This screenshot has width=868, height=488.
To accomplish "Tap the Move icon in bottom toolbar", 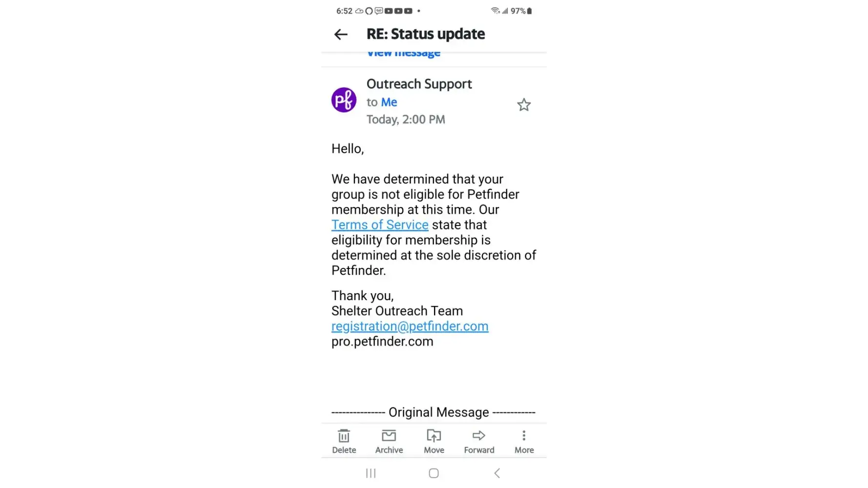I will tap(434, 441).
